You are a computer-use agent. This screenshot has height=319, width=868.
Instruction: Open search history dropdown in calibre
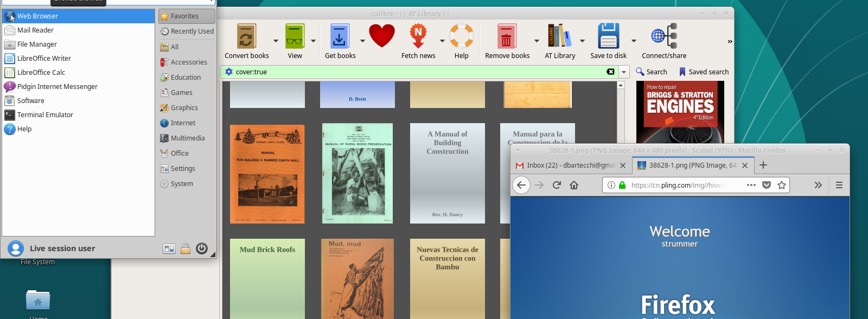[624, 72]
